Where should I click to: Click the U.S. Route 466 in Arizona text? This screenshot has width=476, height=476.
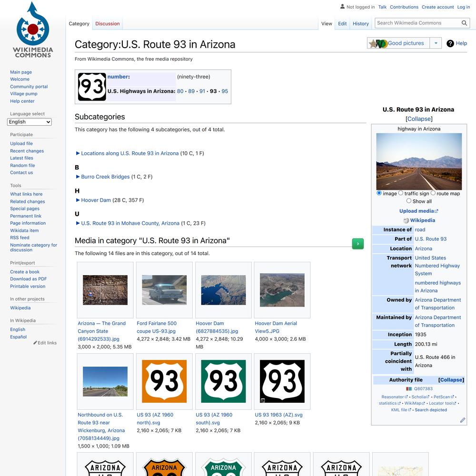point(435,361)
